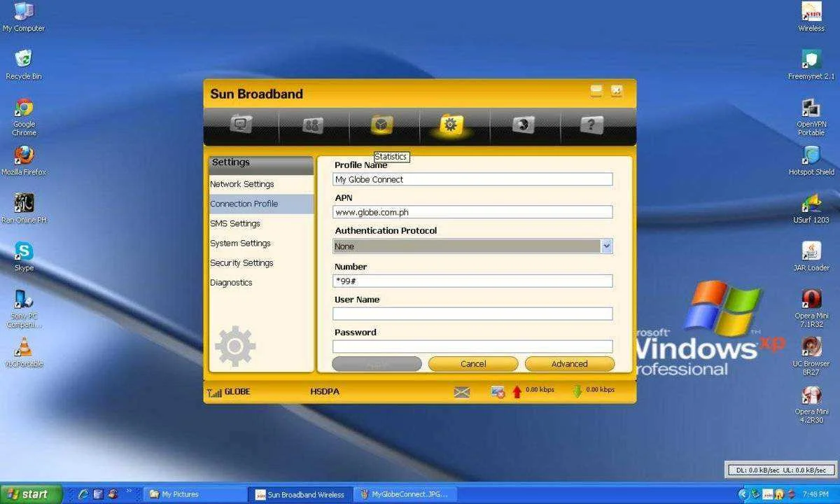The image size is (840, 504).
Task: Click the green download speed arrow
Action: [577, 391]
